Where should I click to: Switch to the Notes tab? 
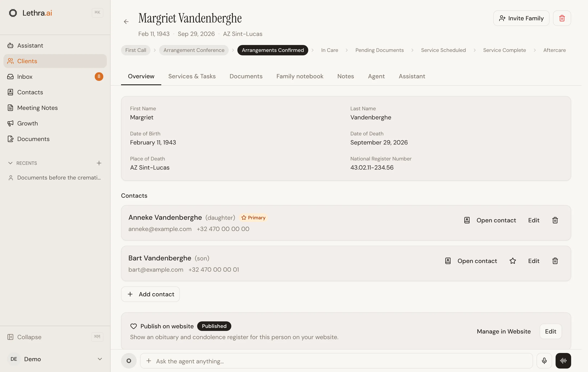tap(345, 76)
